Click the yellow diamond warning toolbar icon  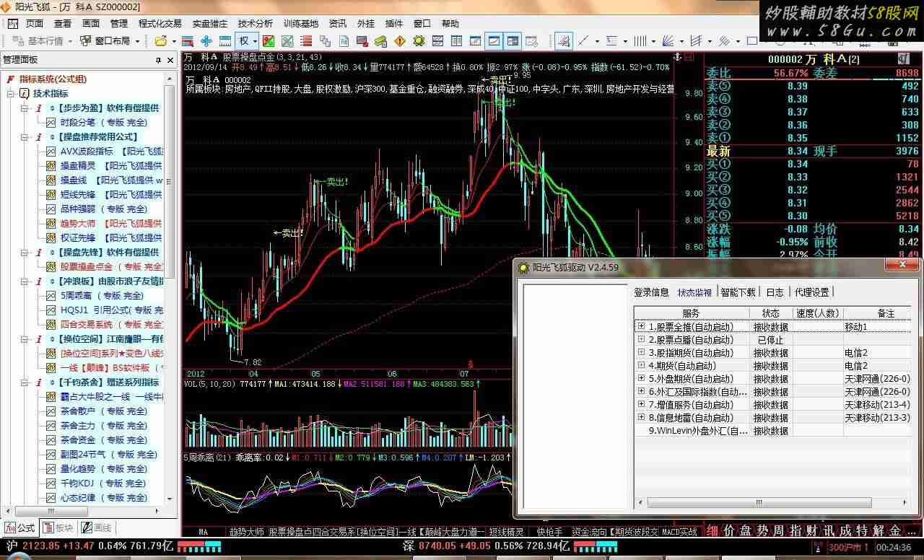point(400,41)
